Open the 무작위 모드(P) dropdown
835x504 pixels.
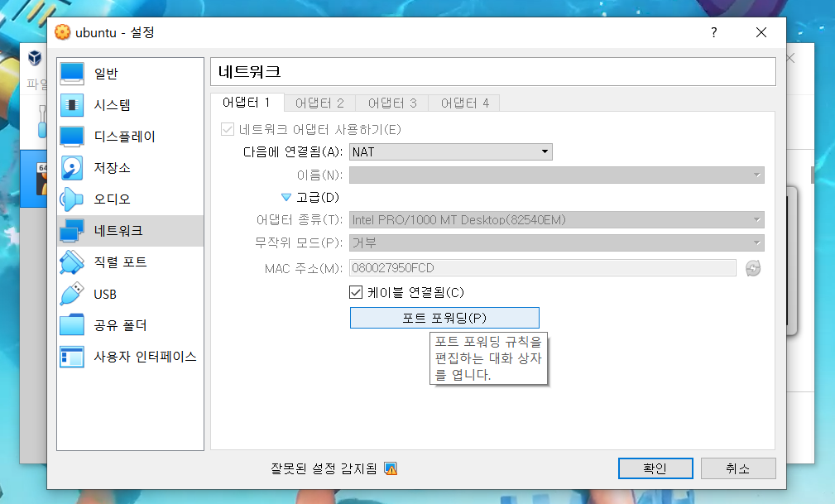coord(556,243)
